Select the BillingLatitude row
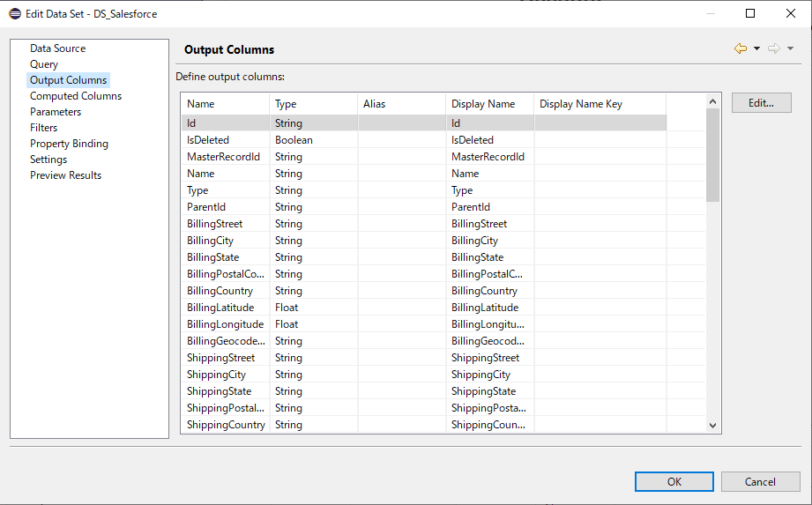Image resolution: width=812 pixels, height=505 pixels. pos(353,308)
